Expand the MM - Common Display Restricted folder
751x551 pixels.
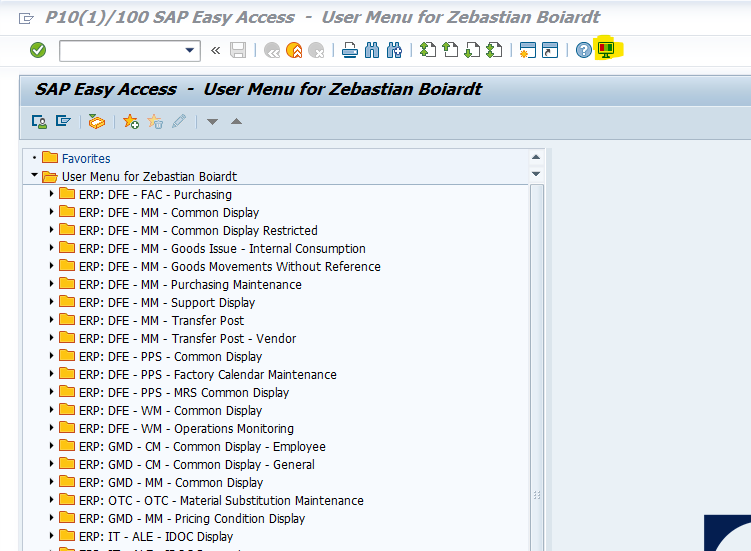(x=51, y=230)
